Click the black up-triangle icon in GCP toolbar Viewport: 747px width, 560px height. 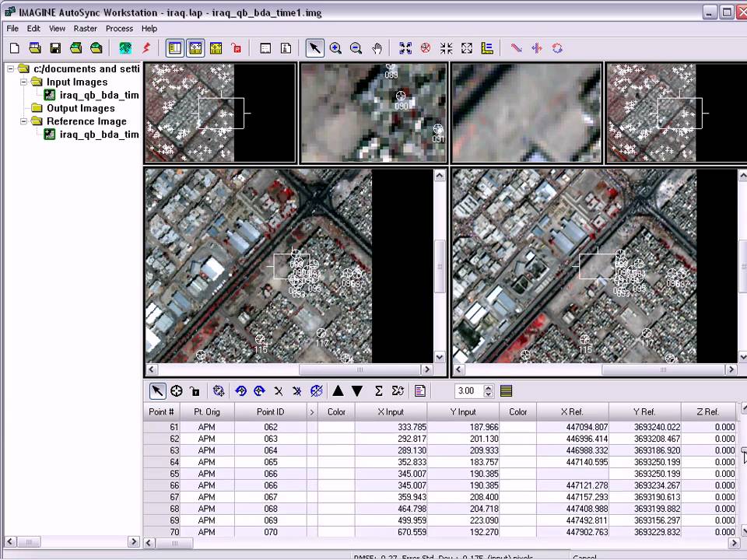[338, 391]
